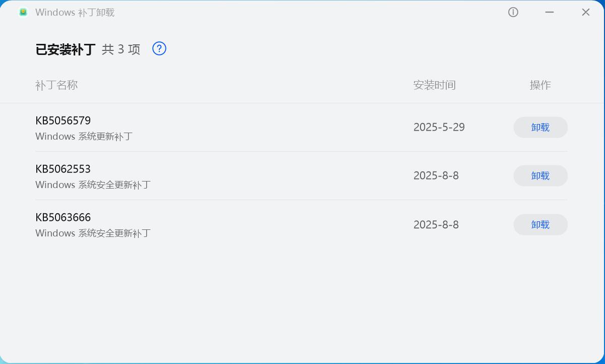The image size is (605, 364).
Task: Click the KB5063666 patch name
Action: [63, 217]
